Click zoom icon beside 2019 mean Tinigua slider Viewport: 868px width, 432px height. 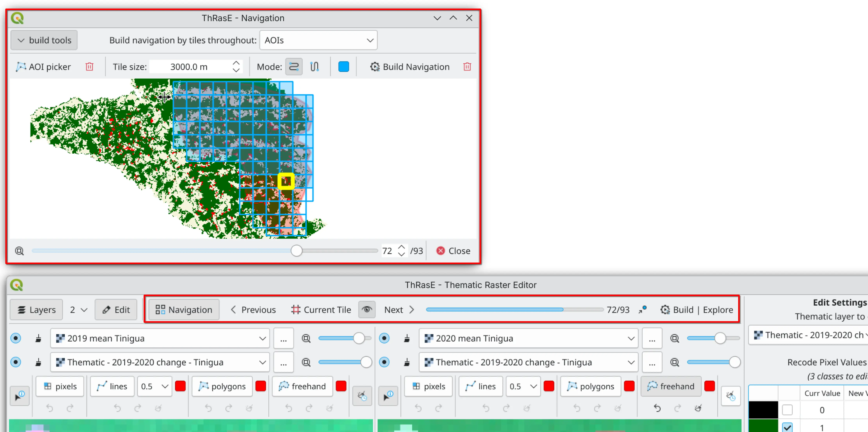click(x=306, y=338)
